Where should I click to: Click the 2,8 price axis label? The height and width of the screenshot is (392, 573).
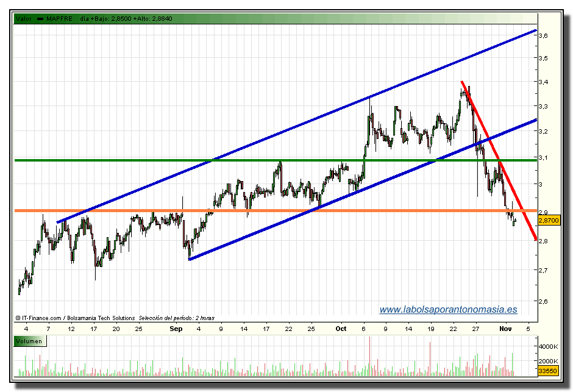point(543,241)
